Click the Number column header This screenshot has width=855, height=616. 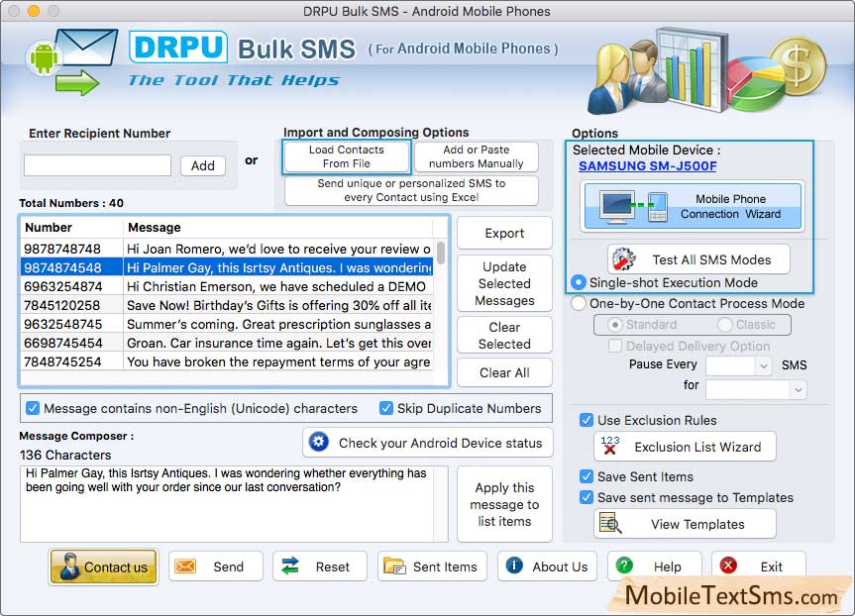(71, 228)
